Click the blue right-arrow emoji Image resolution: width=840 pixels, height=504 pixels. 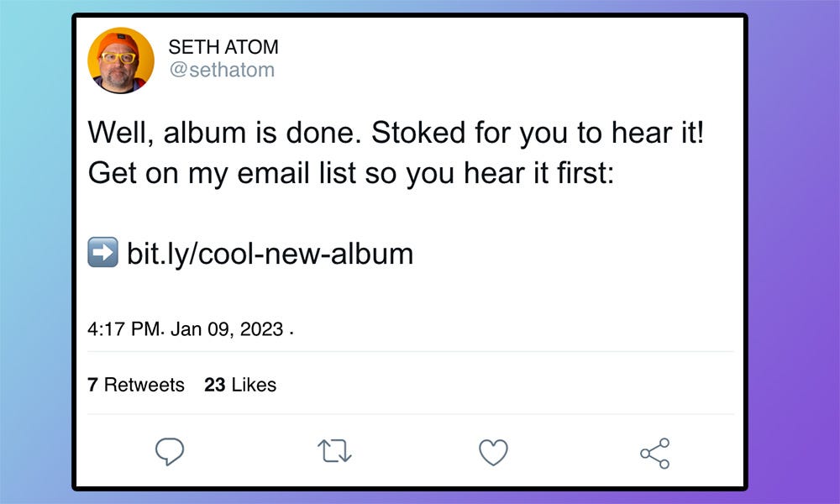(102, 253)
